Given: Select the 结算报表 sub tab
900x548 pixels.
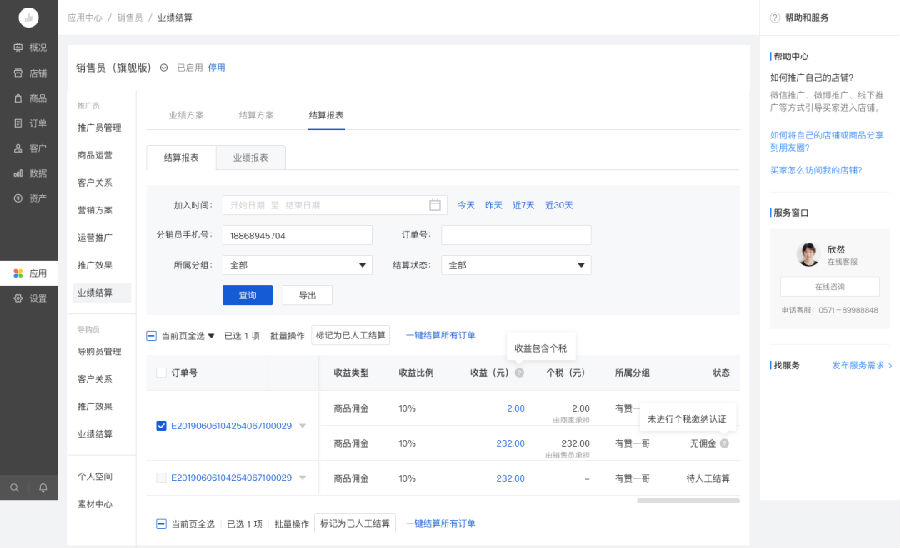Looking at the screenshot, I should (x=181, y=157).
